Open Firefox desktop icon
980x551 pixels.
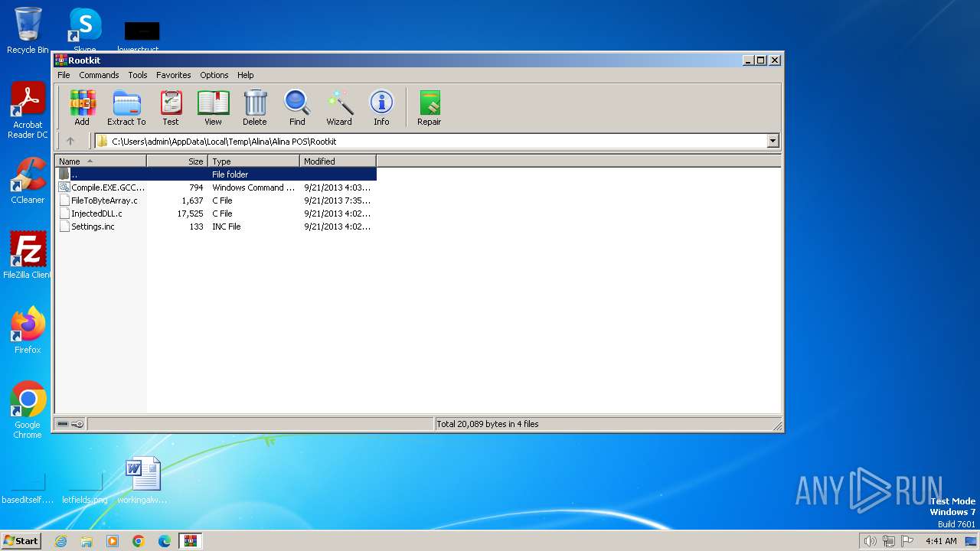(x=28, y=331)
